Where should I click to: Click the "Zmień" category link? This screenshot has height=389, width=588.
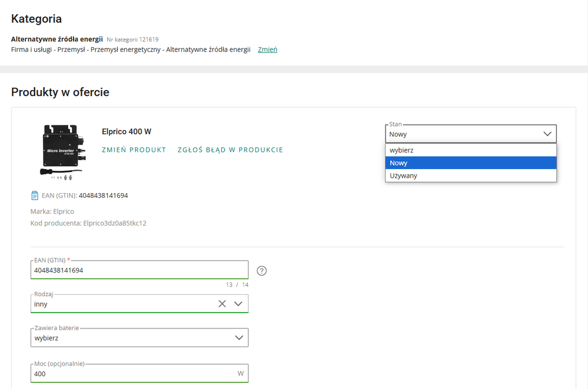coord(267,49)
